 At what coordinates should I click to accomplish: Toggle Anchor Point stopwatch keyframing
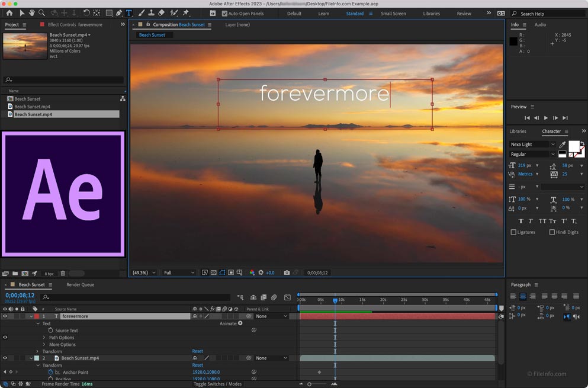pyautogui.click(x=50, y=372)
